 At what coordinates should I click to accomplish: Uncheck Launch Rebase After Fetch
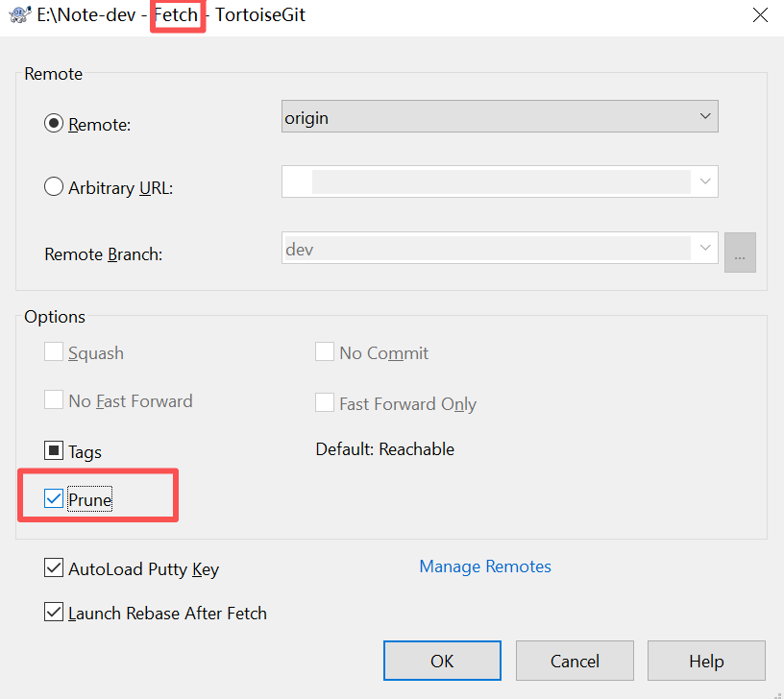click(54, 613)
